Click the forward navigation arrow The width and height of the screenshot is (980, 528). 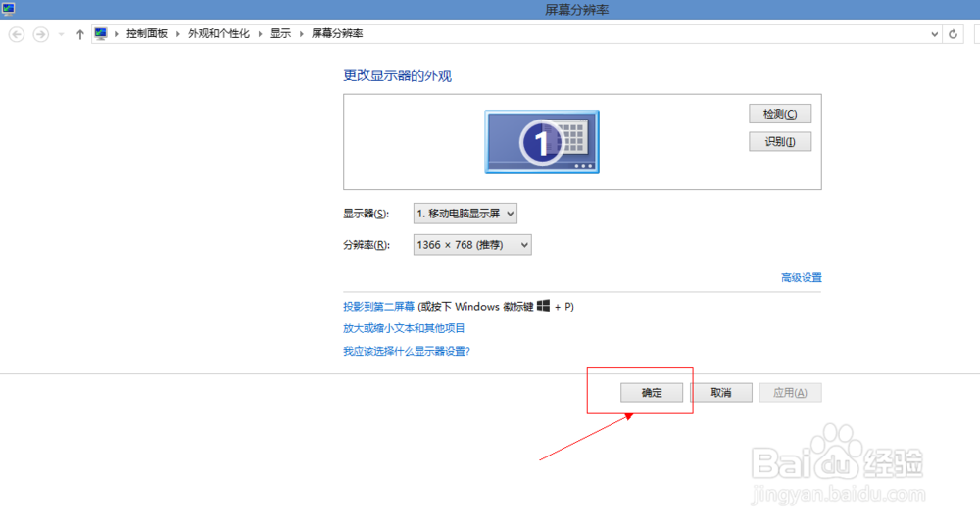pyautogui.click(x=40, y=34)
